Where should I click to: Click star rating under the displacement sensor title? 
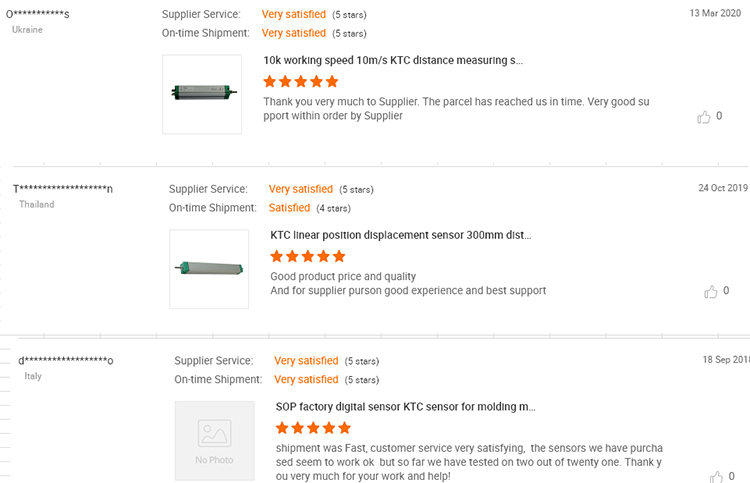[x=308, y=256]
